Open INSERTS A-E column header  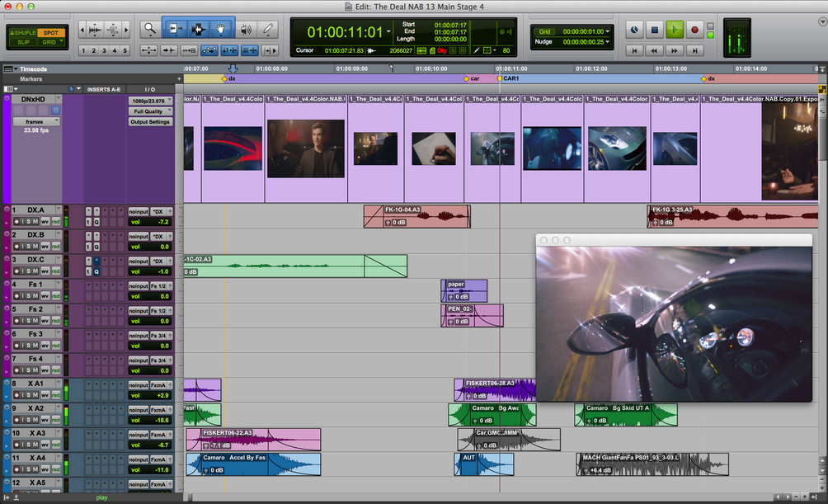click(104, 89)
